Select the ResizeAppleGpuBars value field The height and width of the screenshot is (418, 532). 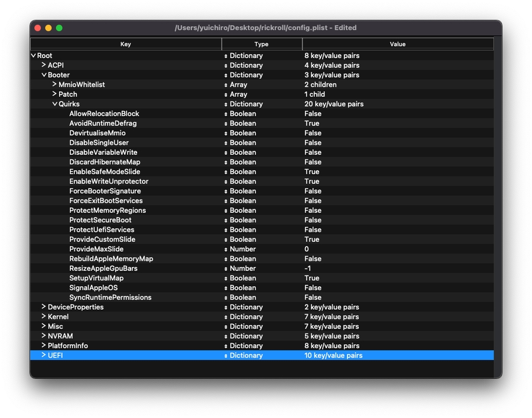tap(308, 268)
